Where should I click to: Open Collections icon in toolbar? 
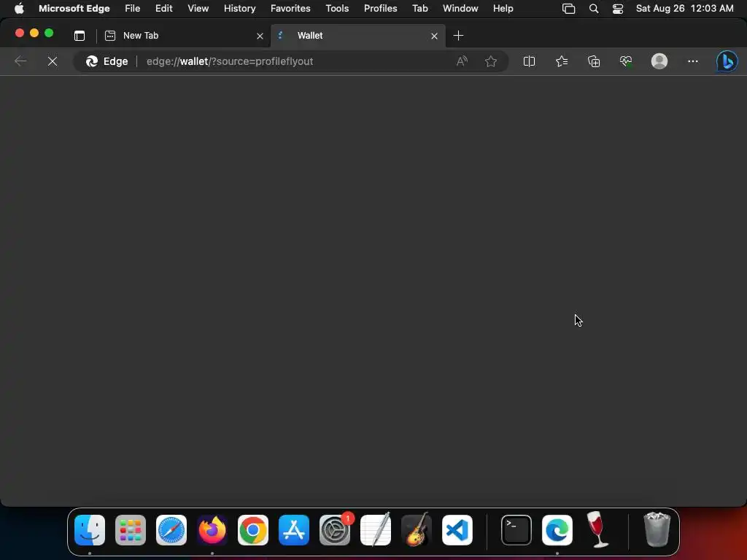[x=594, y=61]
